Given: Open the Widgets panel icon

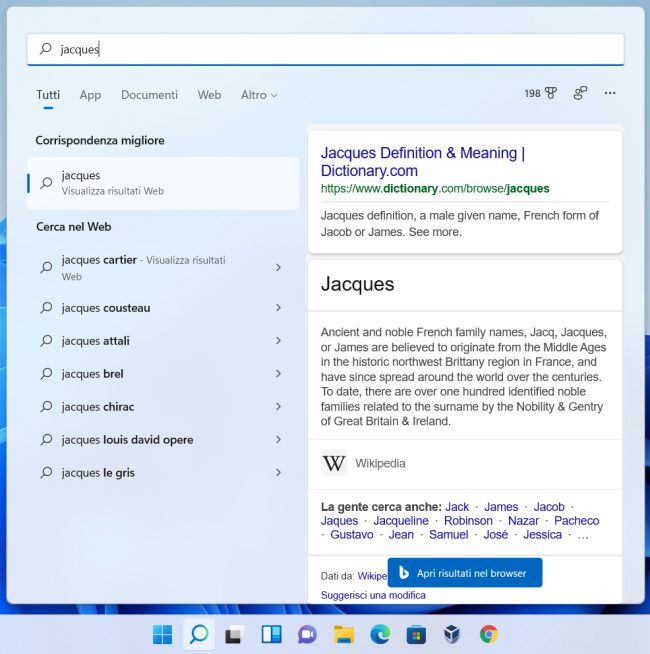Looking at the screenshot, I should pyautogui.click(x=271, y=634).
